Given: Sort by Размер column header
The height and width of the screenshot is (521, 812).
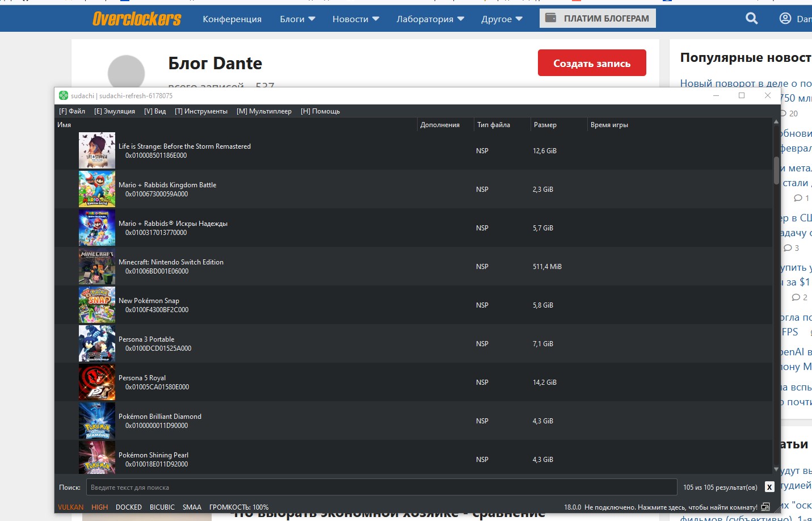Looking at the screenshot, I should 559,125.
